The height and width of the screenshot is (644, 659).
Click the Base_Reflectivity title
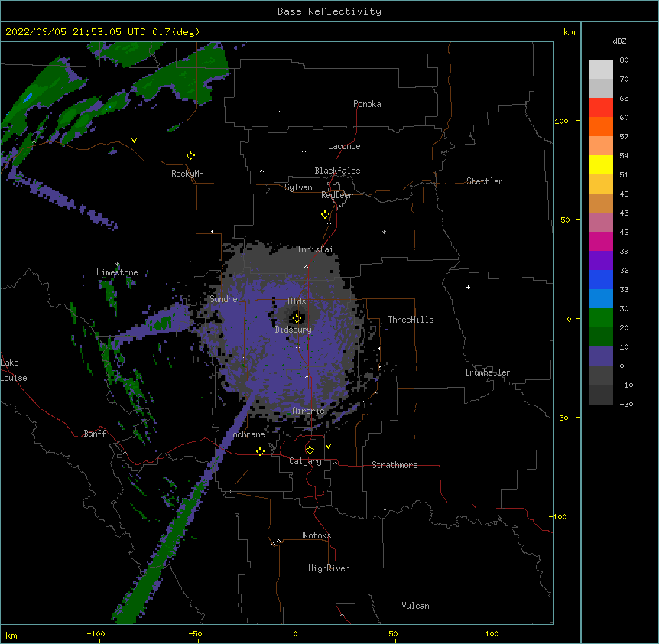coord(329,11)
